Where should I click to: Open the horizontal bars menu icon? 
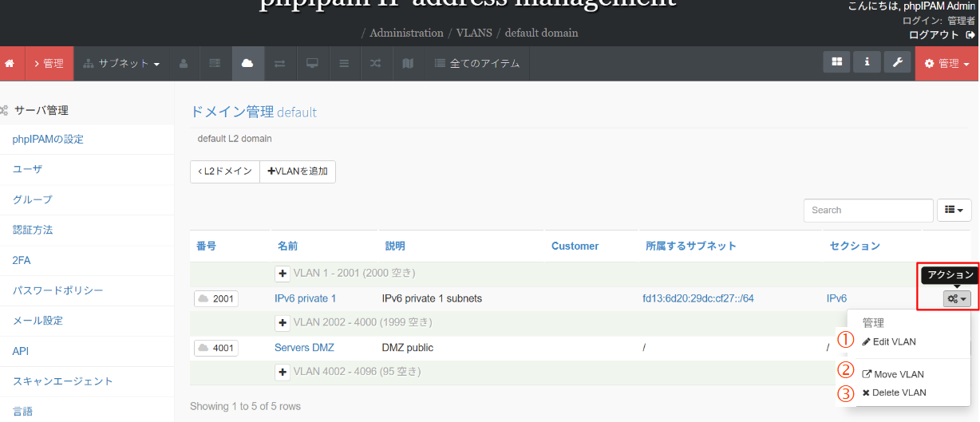coord(344,64)
